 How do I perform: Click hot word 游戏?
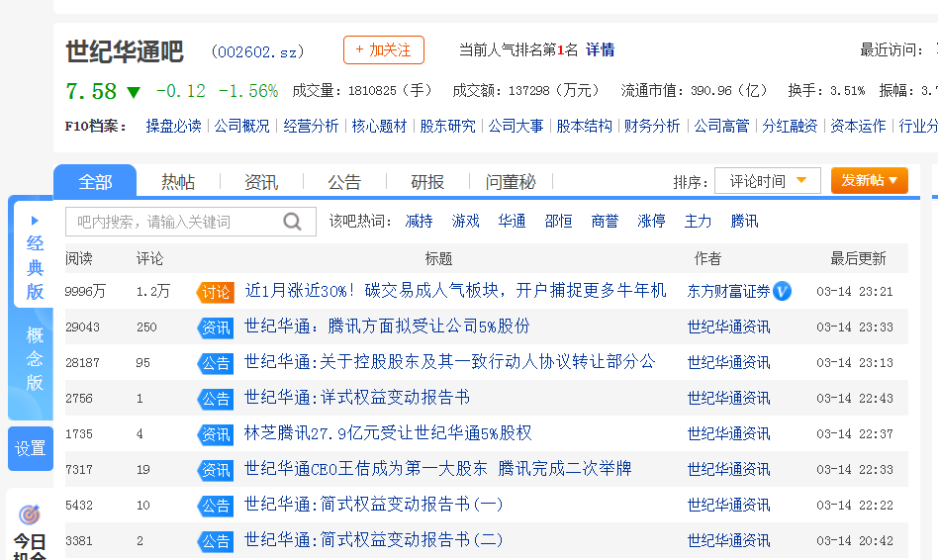pyautogui.click(x=465, y=222)
